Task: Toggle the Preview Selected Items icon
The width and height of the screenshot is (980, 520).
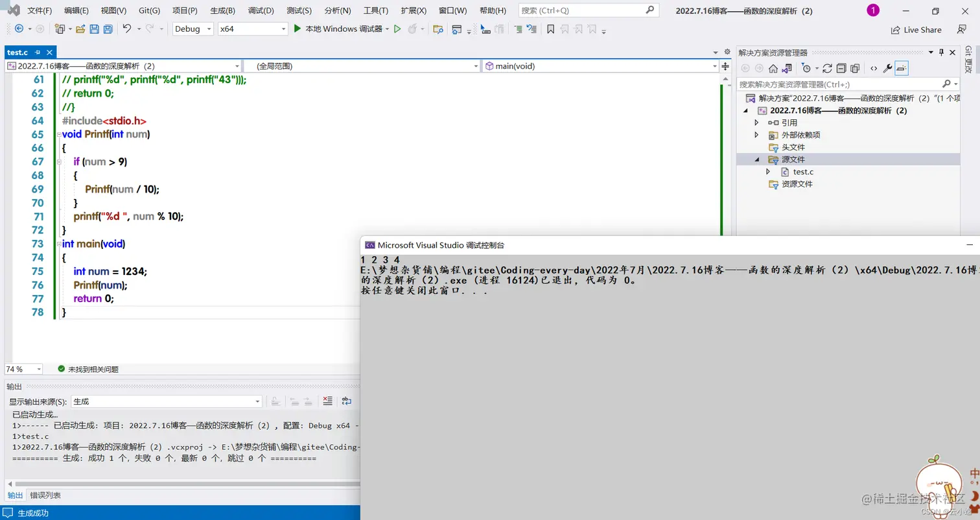Action: [x=902, y=68]
